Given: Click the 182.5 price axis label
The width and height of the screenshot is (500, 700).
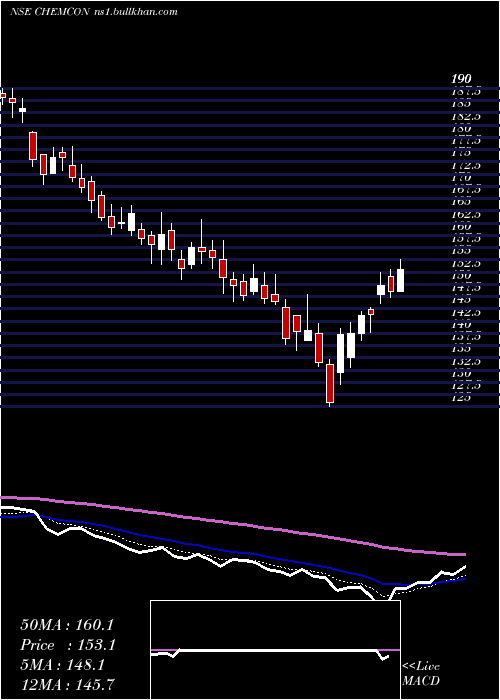Looking at the screenshot, I should pos(467,117).
